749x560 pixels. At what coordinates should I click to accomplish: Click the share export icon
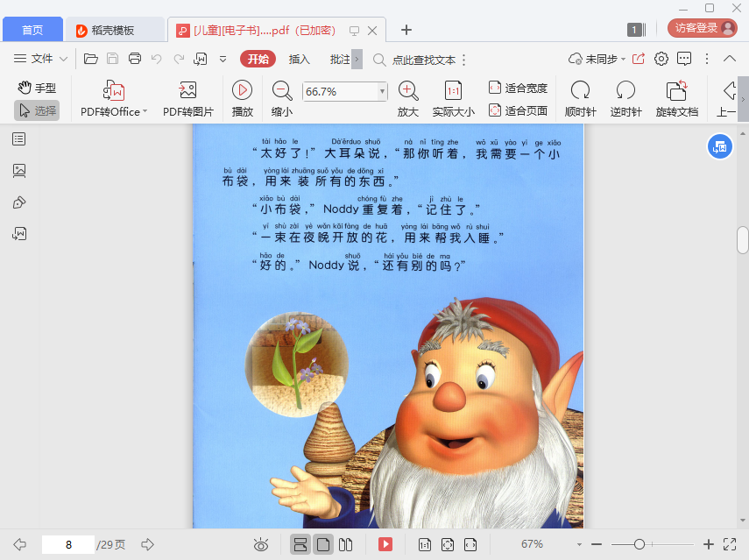(x=639, y=59)
